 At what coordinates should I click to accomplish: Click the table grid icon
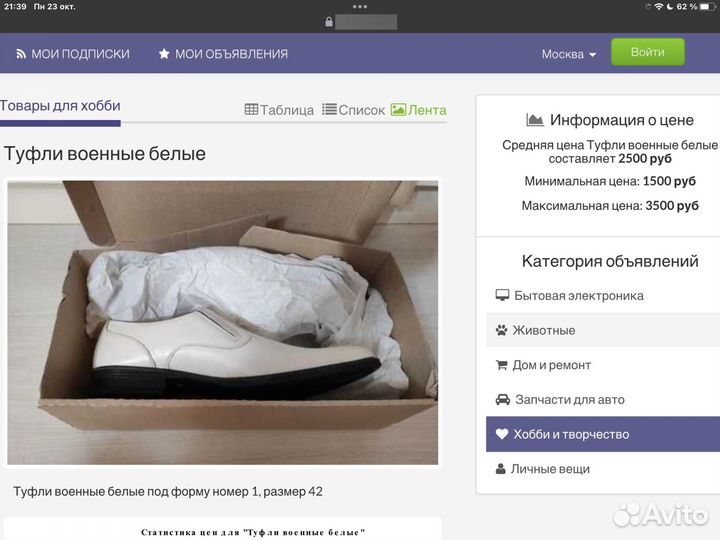click(251, 109)
